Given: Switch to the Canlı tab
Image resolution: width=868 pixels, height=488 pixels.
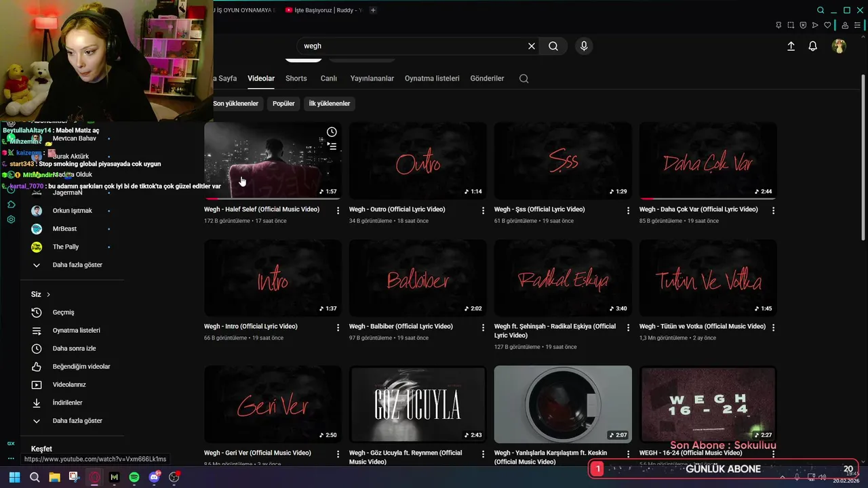Looking at the screenshot, I should (x=329, y=79).
